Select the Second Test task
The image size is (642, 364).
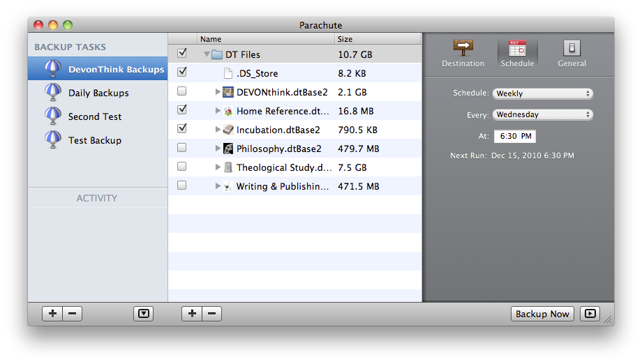[x=98, y=116]
